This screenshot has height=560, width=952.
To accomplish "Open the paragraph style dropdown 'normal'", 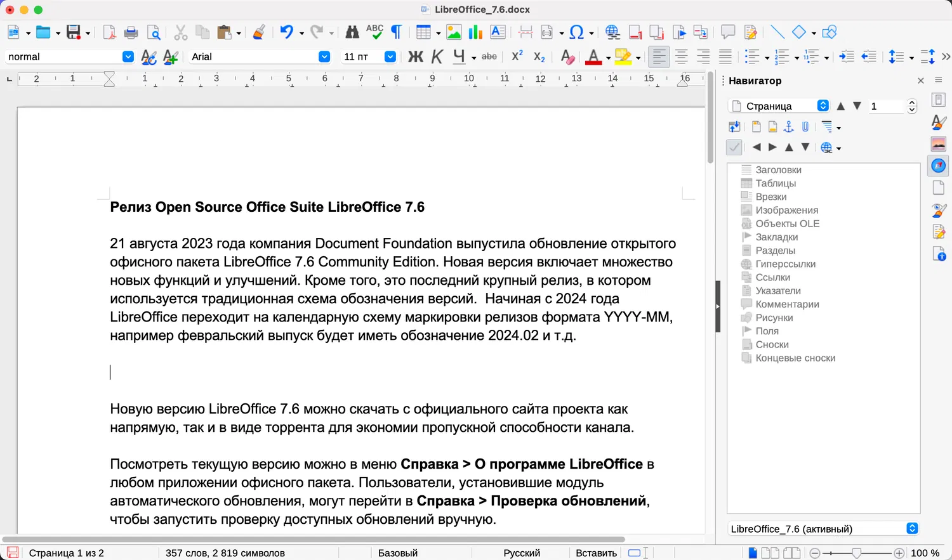I will tap(128, 57).
